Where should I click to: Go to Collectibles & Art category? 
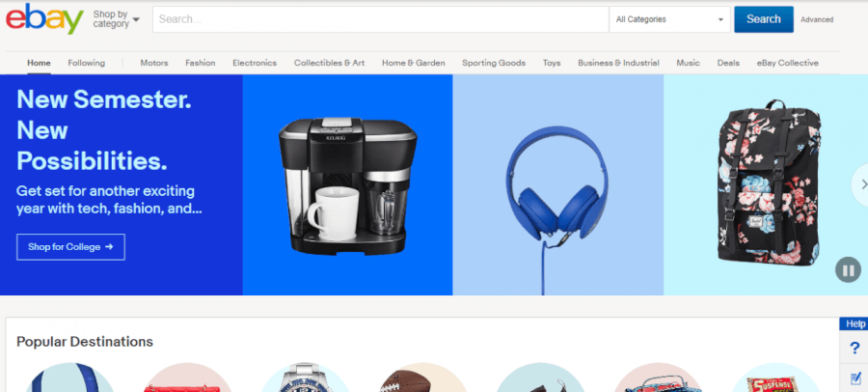point(329,63)
